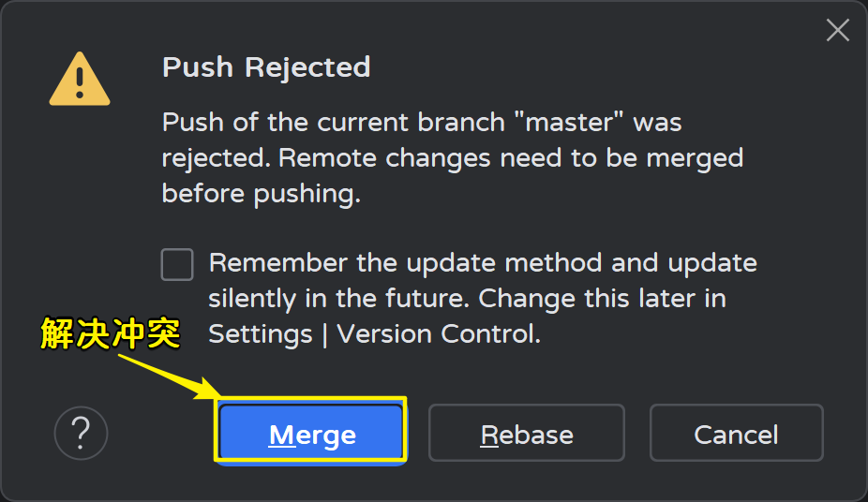Click the "Change this later in" text
The width and height of the screenshot is (868, 502).
pos(603,299)
